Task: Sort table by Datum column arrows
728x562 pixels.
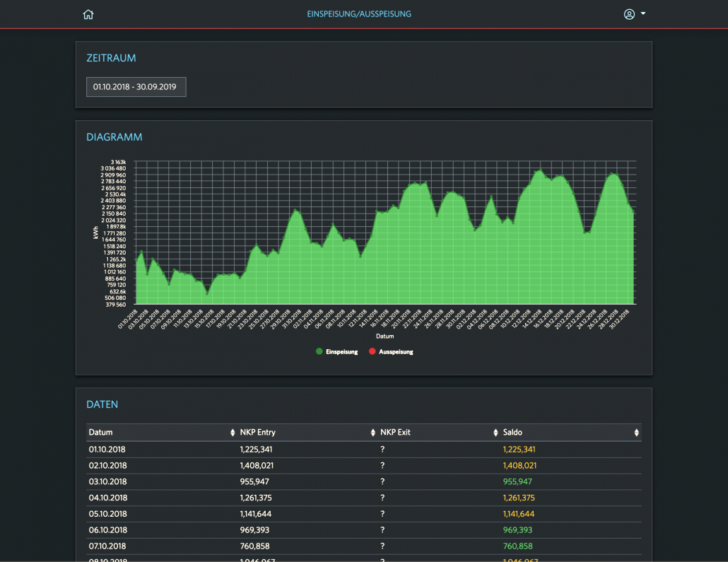Action: pos(233,433)
